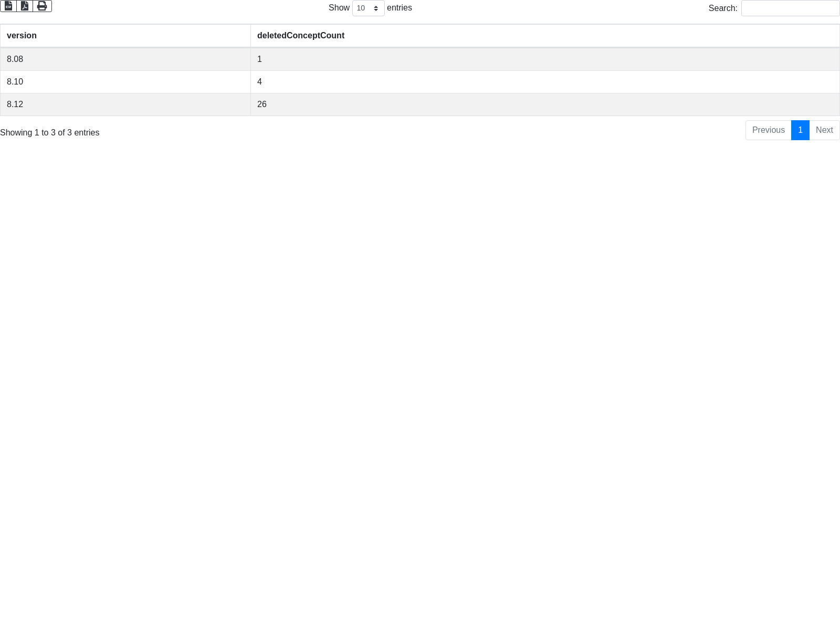Go to the Next page
The image size is (840, 630).
point(824,130)
